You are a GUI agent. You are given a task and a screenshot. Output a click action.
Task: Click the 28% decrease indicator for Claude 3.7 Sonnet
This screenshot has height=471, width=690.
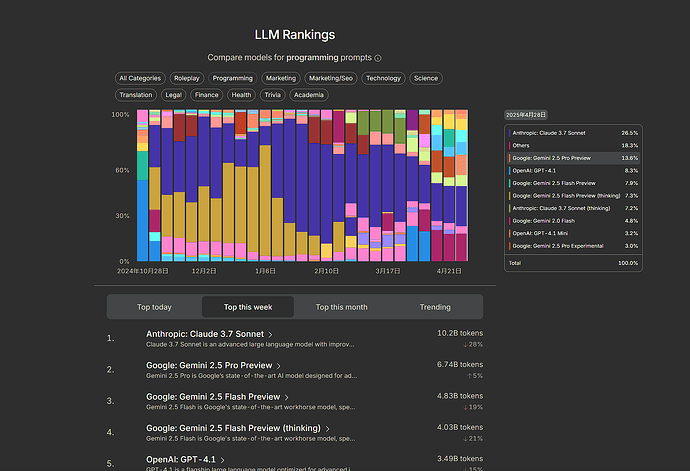(x=473, y=345)
